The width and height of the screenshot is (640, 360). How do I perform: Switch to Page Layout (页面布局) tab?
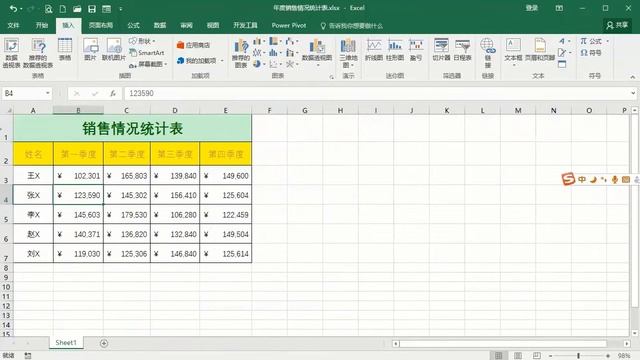(101, 25)
